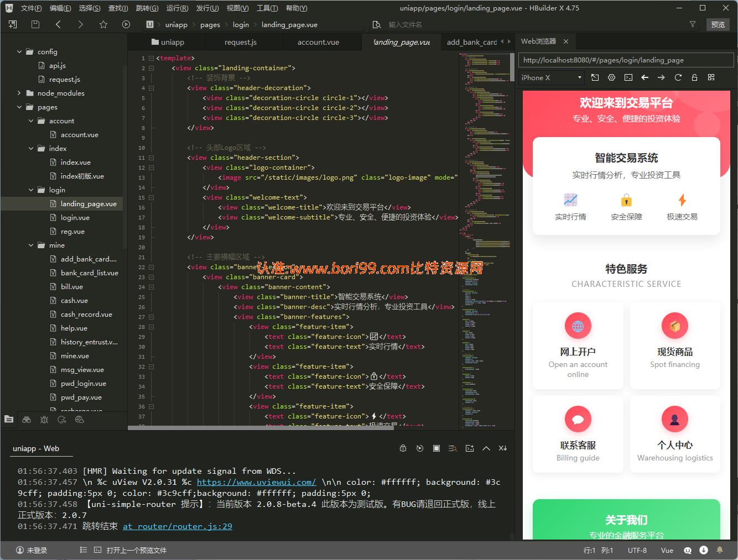Click the download arrow icon in status bar
Image resolution: width=738 pixels, height=560 pixels.
tap(704, 550)
